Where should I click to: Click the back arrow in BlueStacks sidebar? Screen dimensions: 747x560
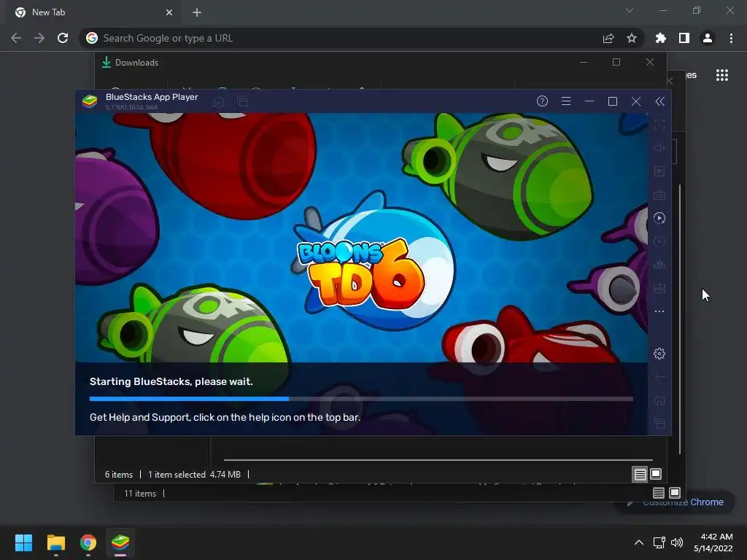pyautogui.click(x=659, y=377)
